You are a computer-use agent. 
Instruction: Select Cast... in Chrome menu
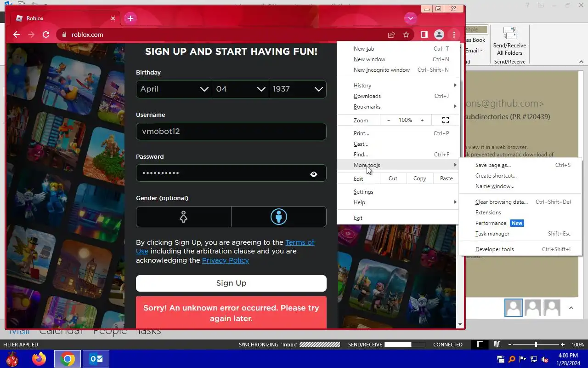(x=398, y=144)
